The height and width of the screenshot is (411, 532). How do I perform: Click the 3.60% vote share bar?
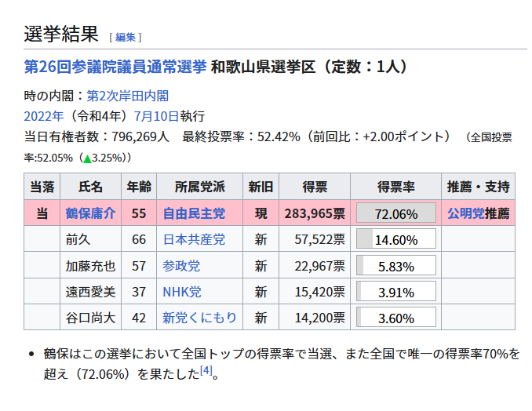coord(396,318)
